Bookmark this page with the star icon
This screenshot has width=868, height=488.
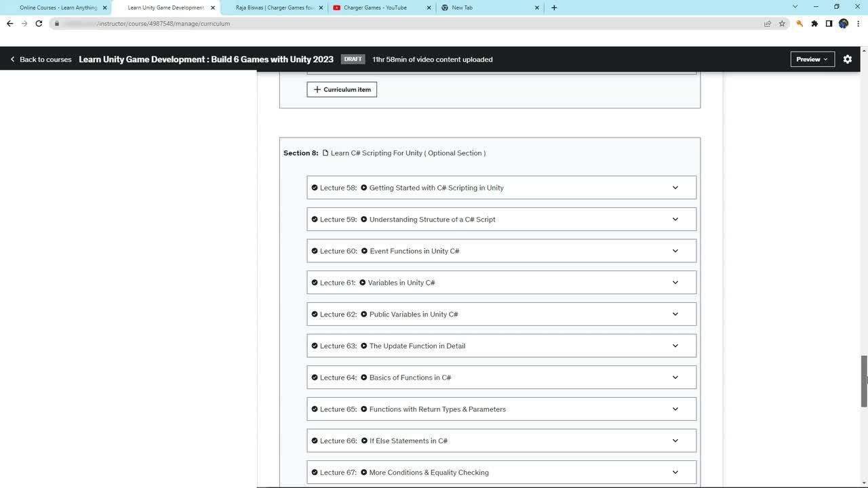coord(782,23)
